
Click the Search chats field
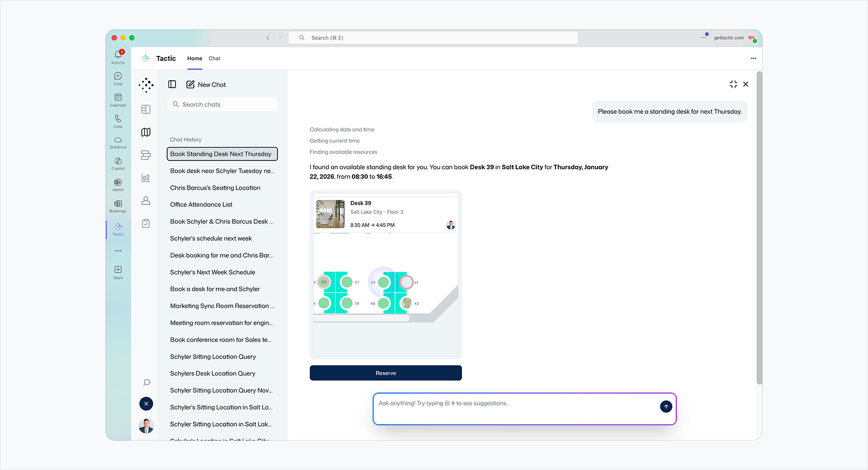pos(223,104)
